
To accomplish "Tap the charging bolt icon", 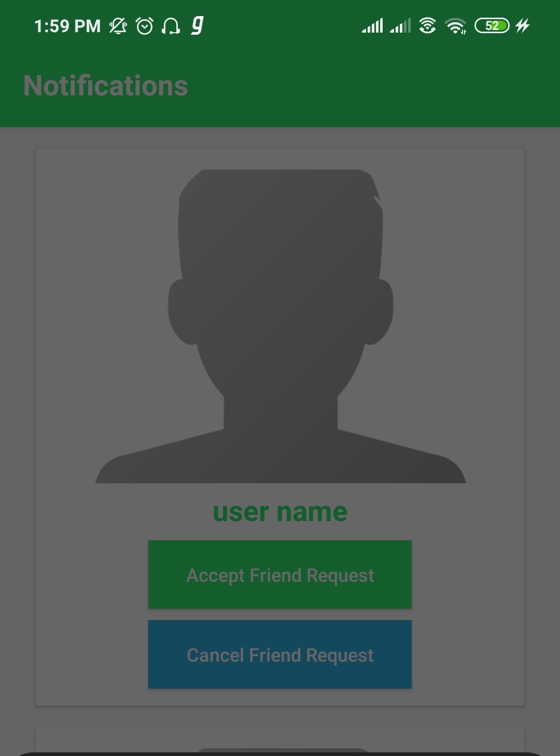I will [523, 25].
